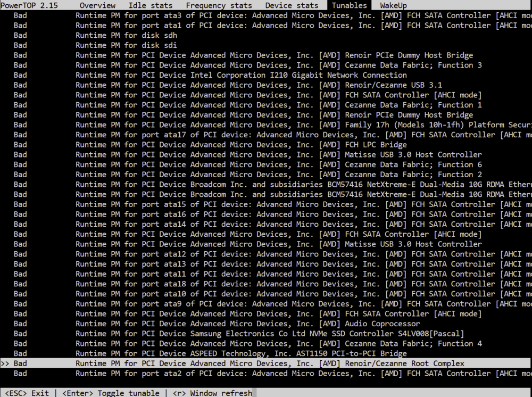The width and height of the screenshot is (532, 397).
Task: Open the Idle stats tab
Action: coord(151,5)
